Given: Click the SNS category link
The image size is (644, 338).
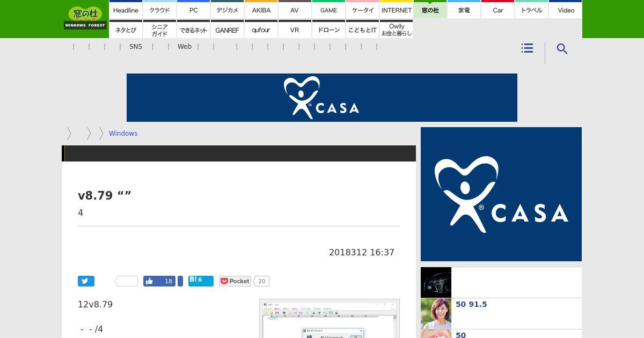Looking at the screenshot, I should click(136, 47).
